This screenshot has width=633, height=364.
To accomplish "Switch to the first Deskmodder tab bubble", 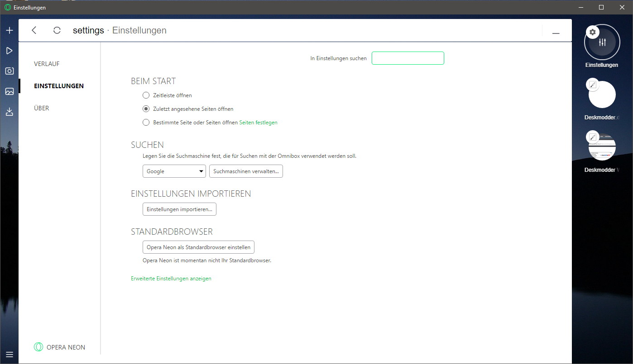I will click(x=602, y=95).
